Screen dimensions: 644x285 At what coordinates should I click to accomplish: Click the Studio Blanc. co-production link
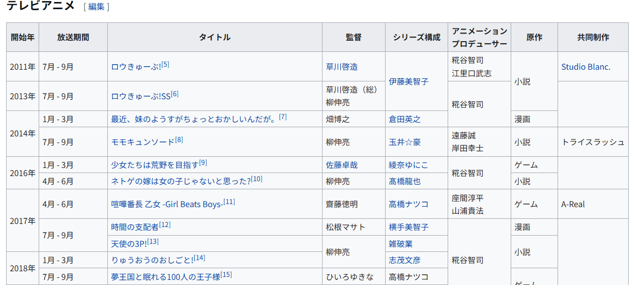point(586,67)
